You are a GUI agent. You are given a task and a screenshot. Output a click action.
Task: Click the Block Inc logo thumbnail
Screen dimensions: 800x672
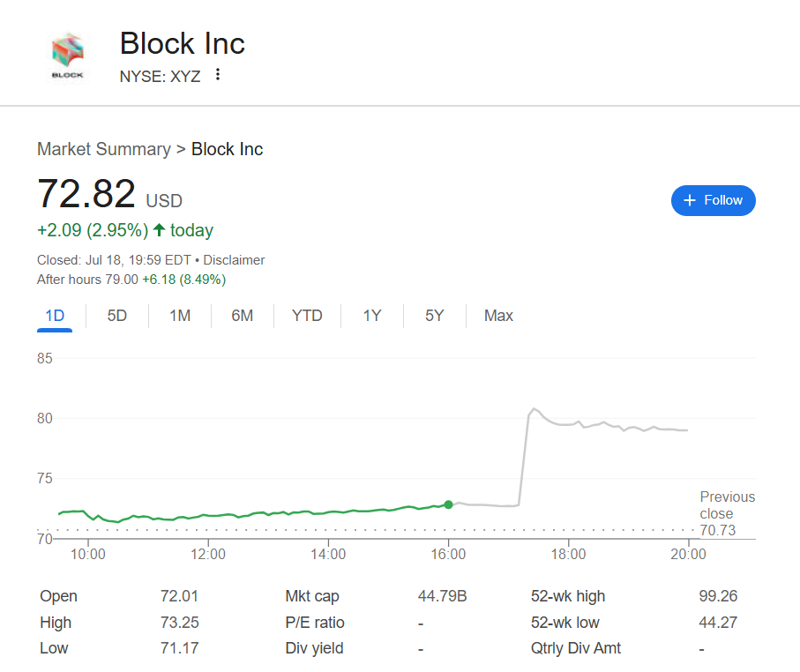pos(68,57)
